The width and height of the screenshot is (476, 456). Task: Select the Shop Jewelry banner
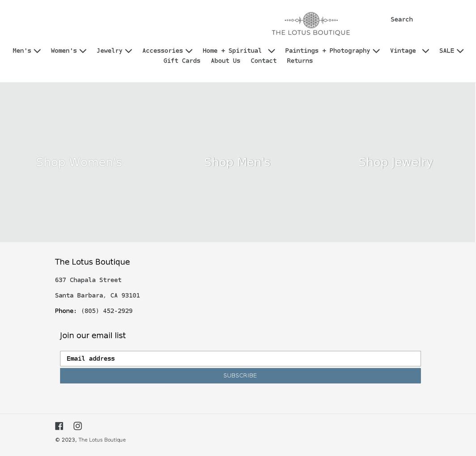pos(396,162)
